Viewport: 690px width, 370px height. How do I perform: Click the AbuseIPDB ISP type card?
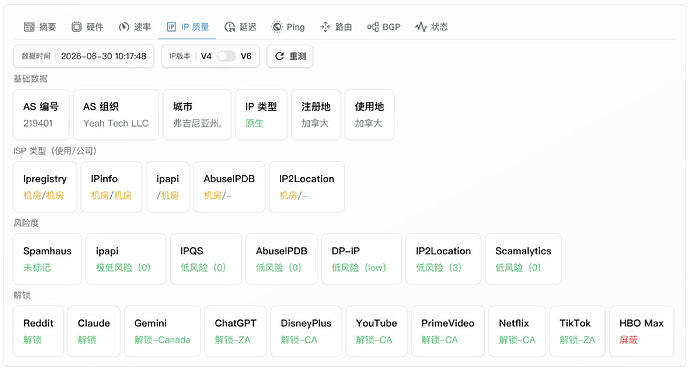(229, 187)
